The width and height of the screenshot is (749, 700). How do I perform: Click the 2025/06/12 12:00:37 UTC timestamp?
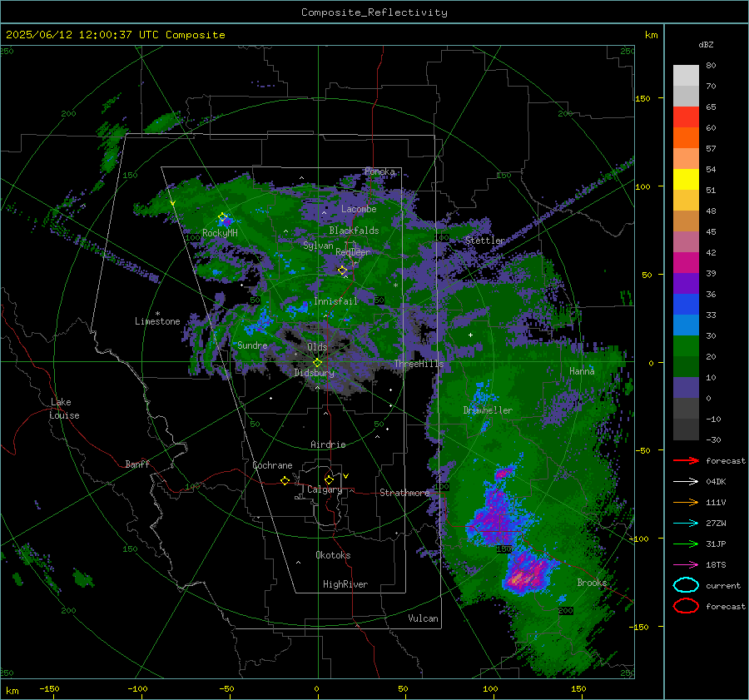click(116, 35)
